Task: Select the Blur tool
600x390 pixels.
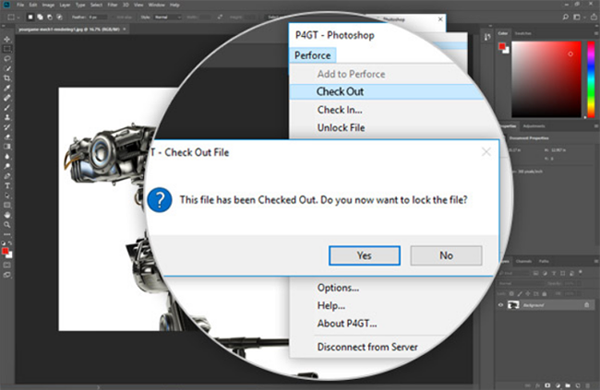Action: 7,157
